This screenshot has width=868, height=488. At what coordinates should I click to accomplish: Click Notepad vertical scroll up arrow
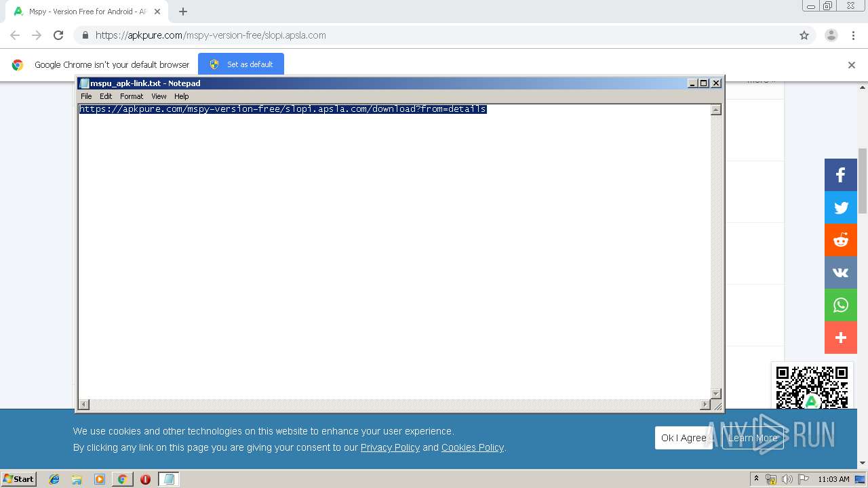pyautogui.click(x=716, y=110)
